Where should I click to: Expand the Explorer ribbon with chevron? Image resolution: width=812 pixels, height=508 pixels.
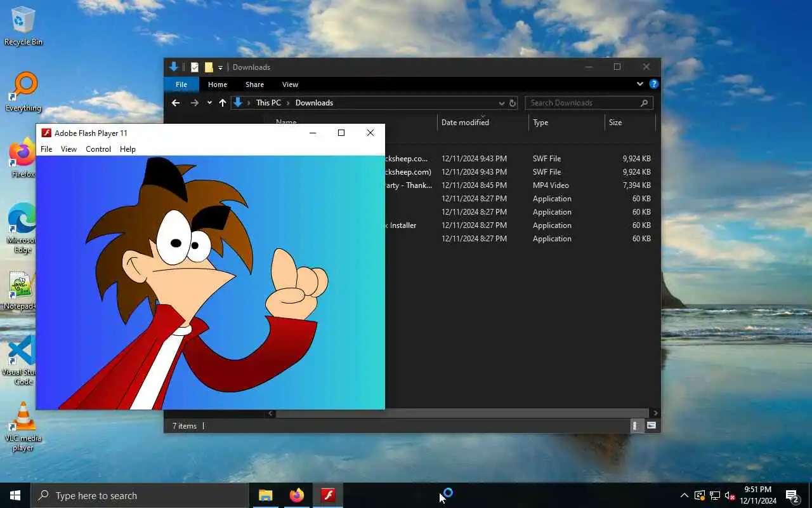click(x=639, y=84)
